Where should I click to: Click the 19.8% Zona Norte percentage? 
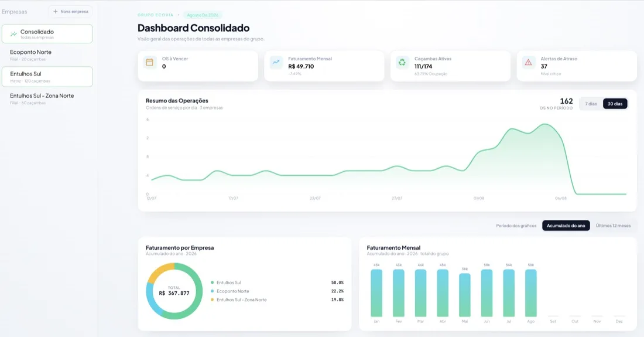coord(337,300)
